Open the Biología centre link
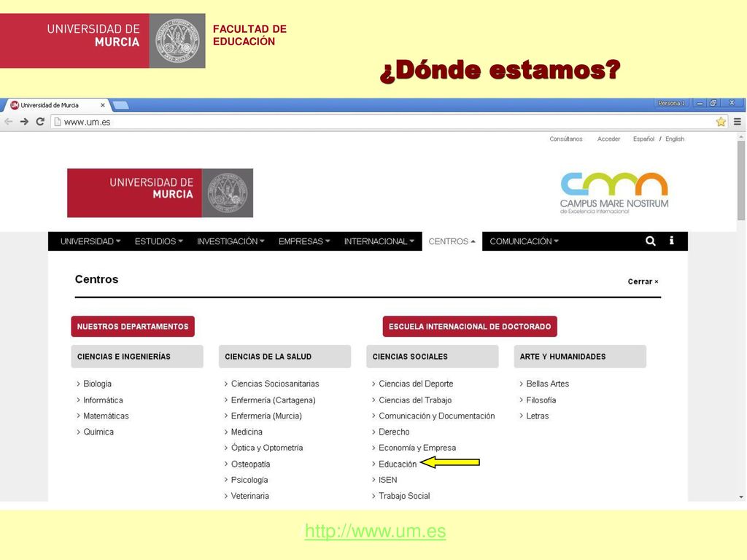Image resolution: width=747 pixels, height=560 pixels. tap(97, 384)
